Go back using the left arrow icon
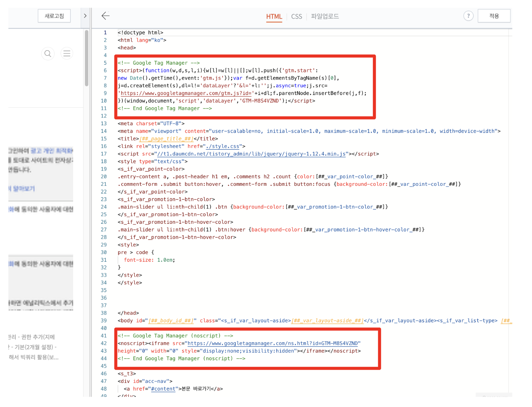Screen dimensions: 532x407 [105, 16]
